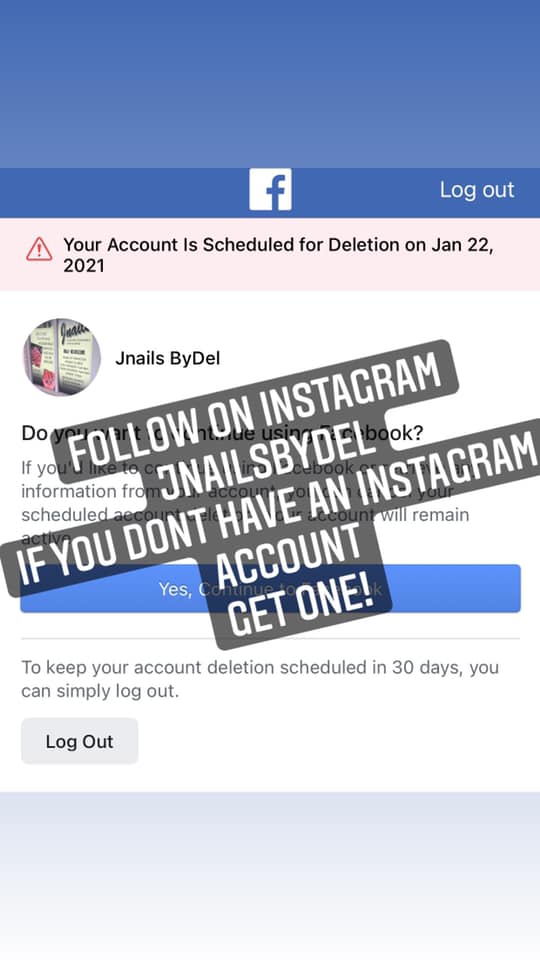Click the red warning triangle icon
This screenshot has height=960, width=540.
39,249
